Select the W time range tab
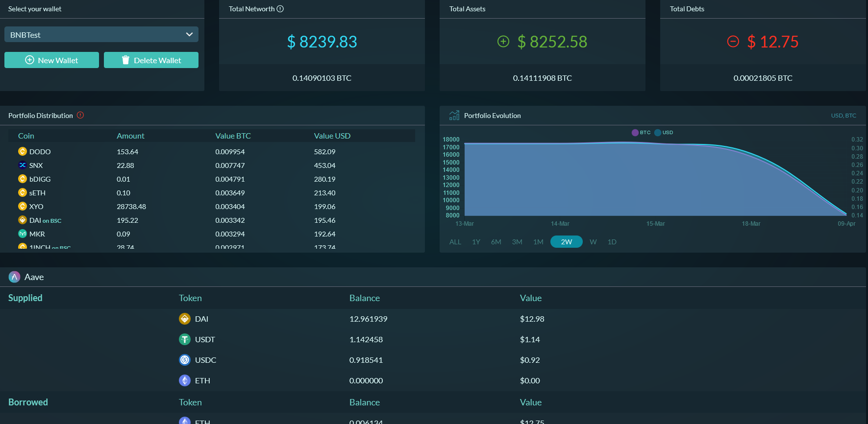 (x=593, y=242)
